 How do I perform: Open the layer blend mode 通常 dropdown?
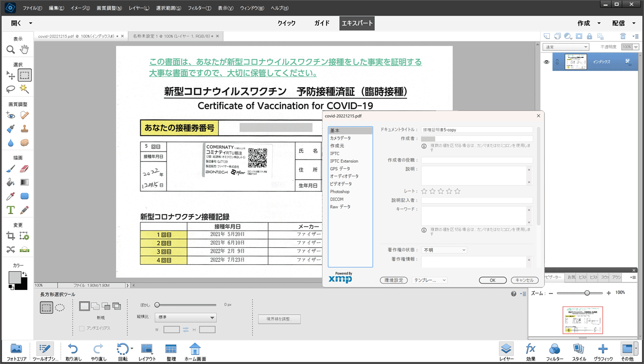point(566,47)
